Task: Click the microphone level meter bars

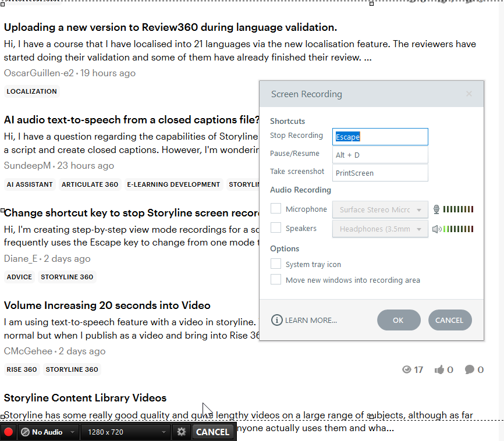Action: pyautogui.click(x=459, y=209)
